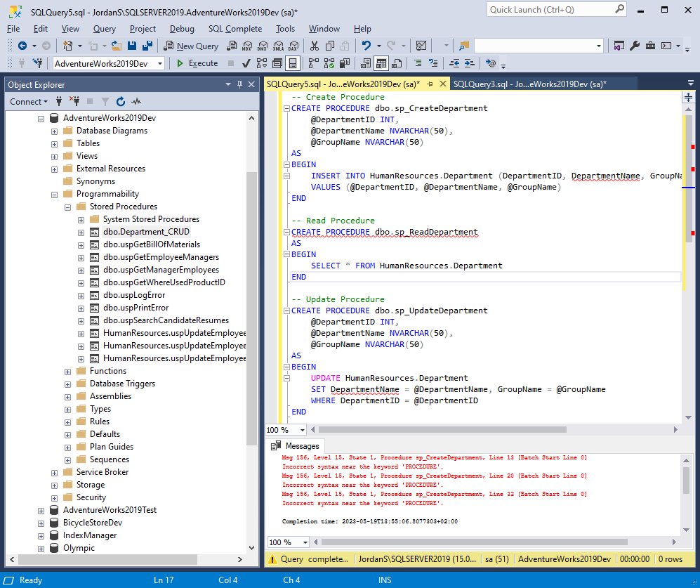Toggle Include Client Statistics

pos(345,63)
